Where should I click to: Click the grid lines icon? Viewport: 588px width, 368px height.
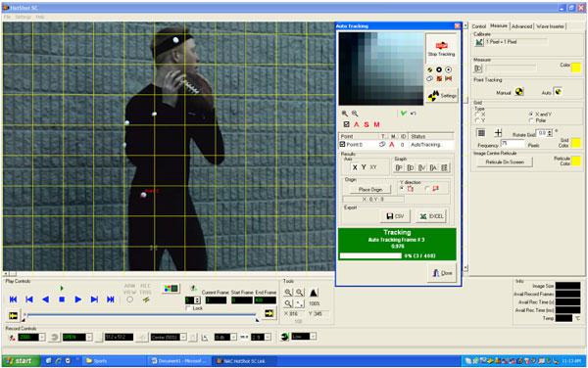481,132
